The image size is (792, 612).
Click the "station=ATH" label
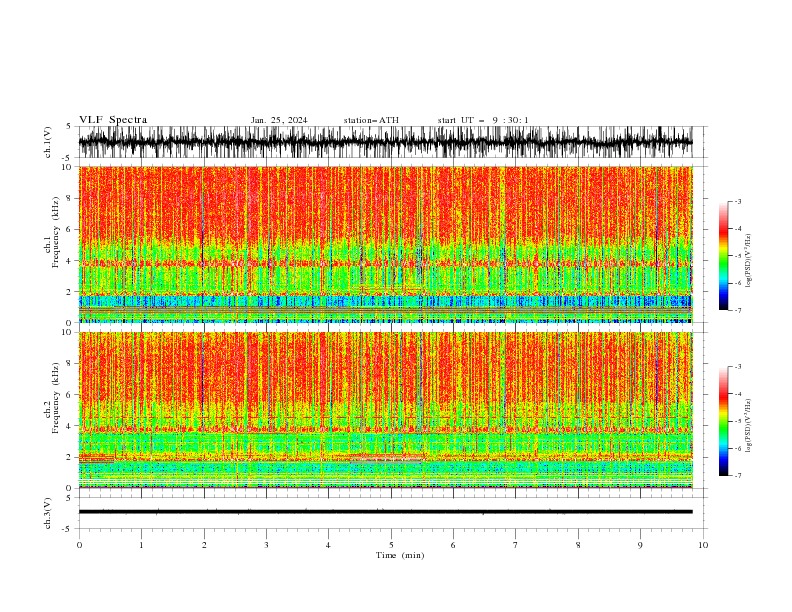pyautogui.click(x=371, y=120)
